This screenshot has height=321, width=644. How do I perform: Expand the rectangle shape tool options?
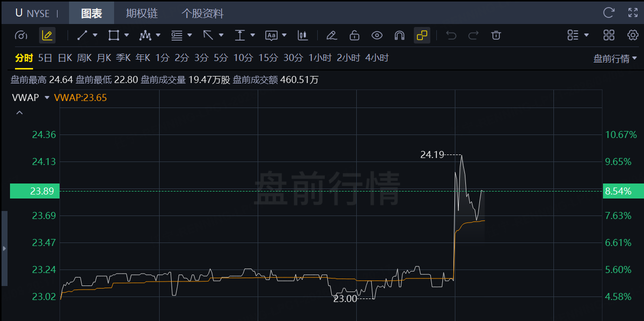tap(126, 35)
